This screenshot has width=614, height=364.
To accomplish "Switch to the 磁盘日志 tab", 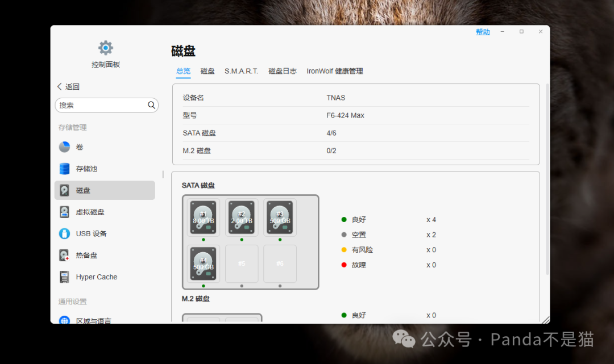I will click(283, 71).
